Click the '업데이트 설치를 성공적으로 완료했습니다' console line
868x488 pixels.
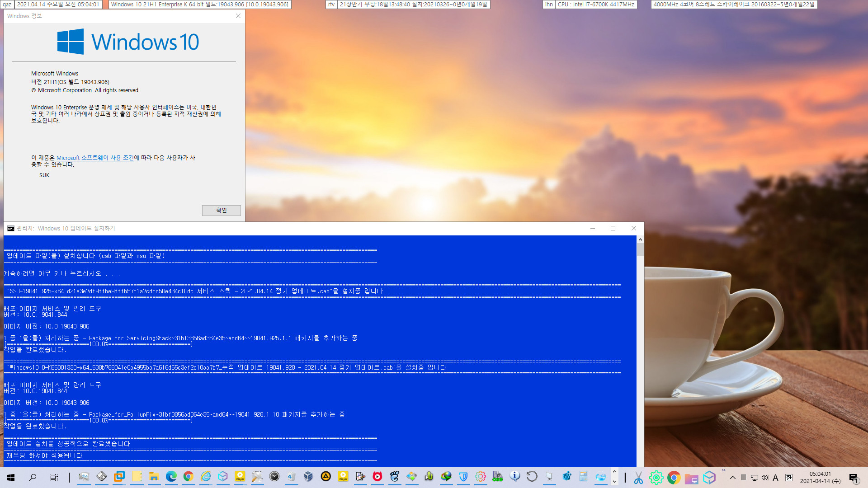[68, 444]
